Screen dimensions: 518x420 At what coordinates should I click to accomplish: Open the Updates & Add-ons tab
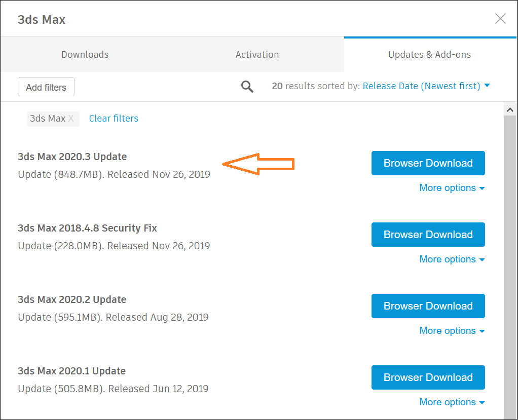pos(429,54)
